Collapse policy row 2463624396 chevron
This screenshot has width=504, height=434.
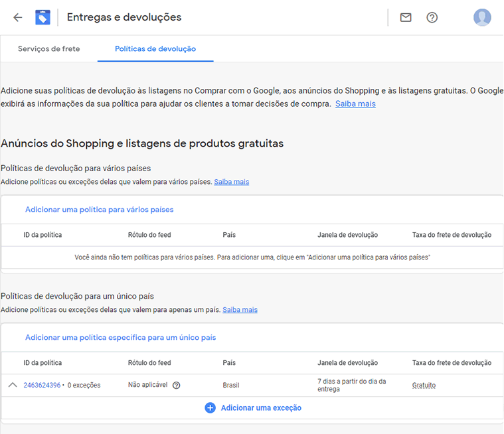coord(13,385)
